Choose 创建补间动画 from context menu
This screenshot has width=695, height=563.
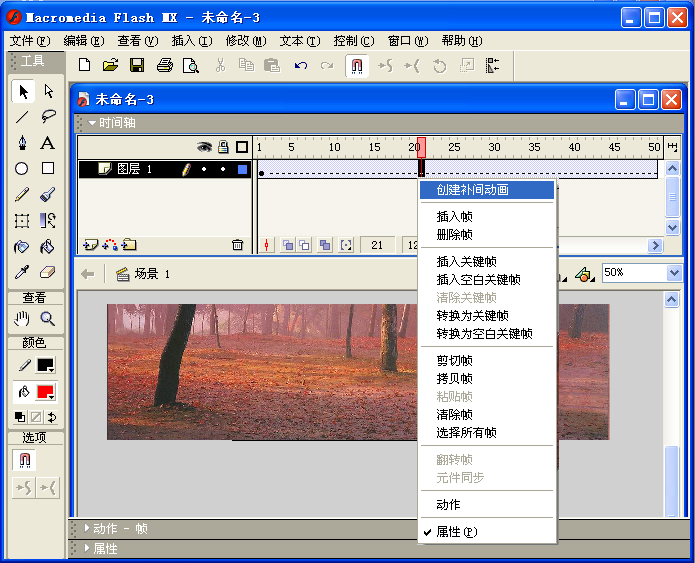click(x=487, y=190)
